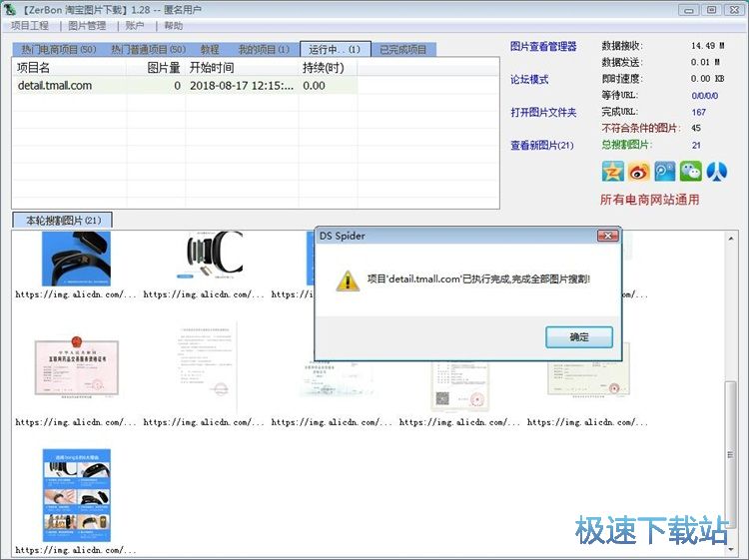Screen dimensions: 749x560
Task: Click the warning icon in DS Spider dialog
Action: point(348,280)
